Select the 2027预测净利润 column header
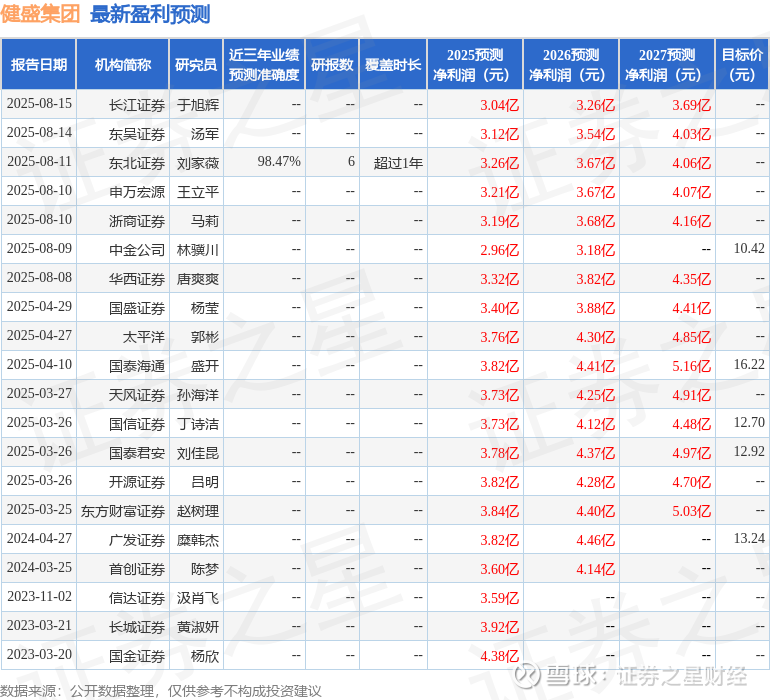Viewport: 770px width, 700px height. coord(667,64)
